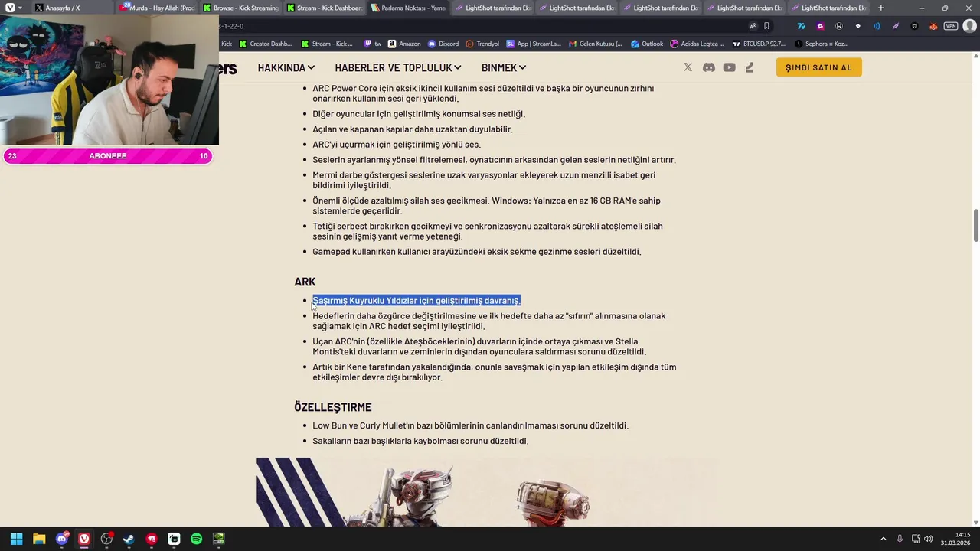Click the microphone tray icon
This screenshot has width=980, height=551.
click(900, 539)
